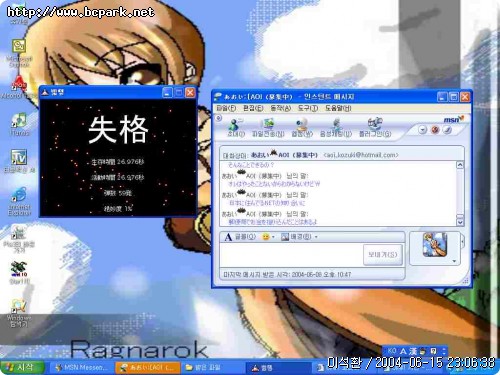The width and height of the screenshot is (500, 375).
Task: Click chat scrollbar up arrow
Action: [460, 165]
